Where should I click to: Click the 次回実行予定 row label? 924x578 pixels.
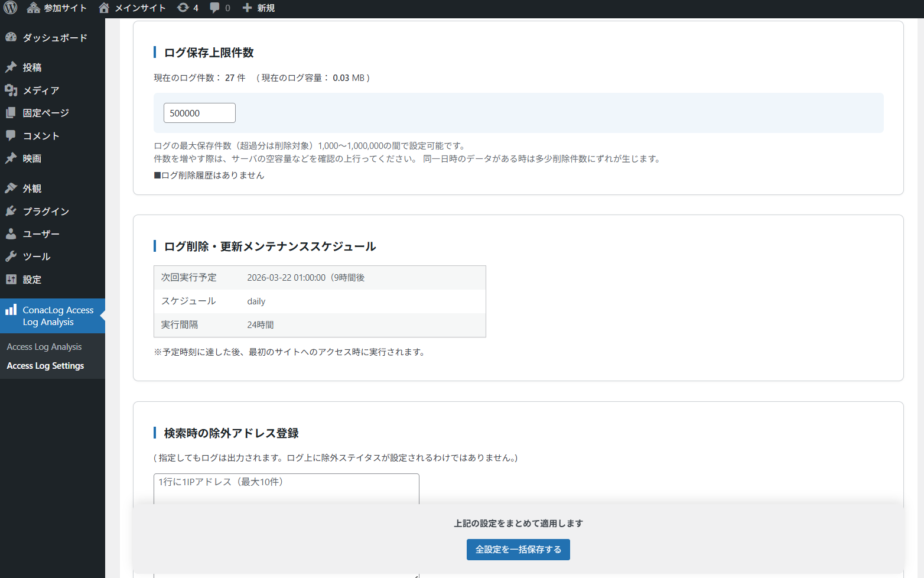point(189,278)
